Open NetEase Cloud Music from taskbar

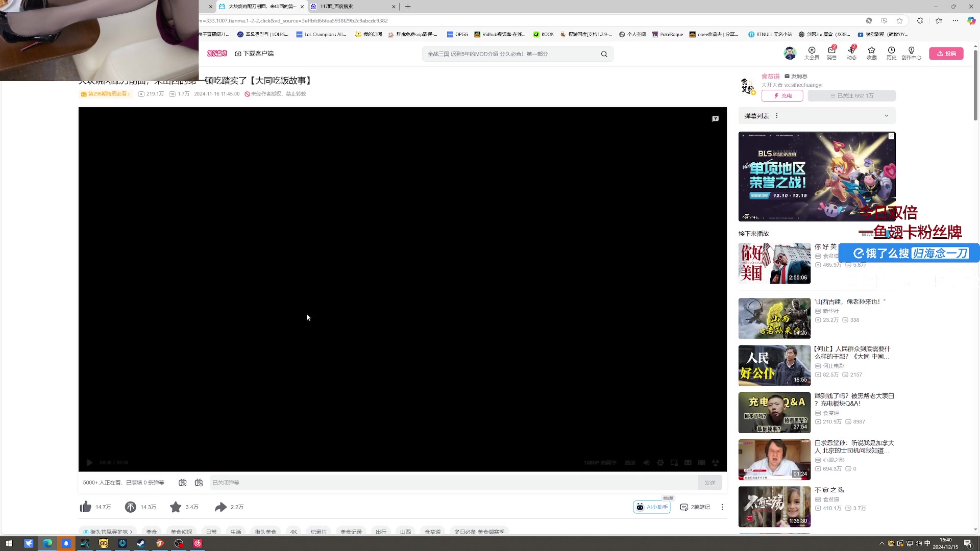[x=198, y=543]
